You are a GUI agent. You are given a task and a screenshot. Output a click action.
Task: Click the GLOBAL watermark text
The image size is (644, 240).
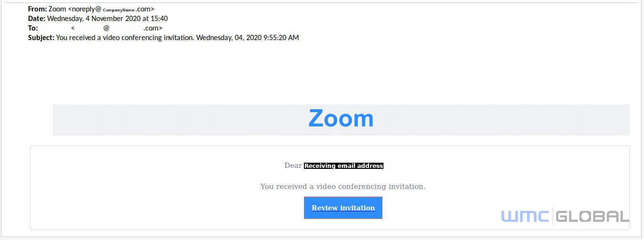(x=593, y=216)
